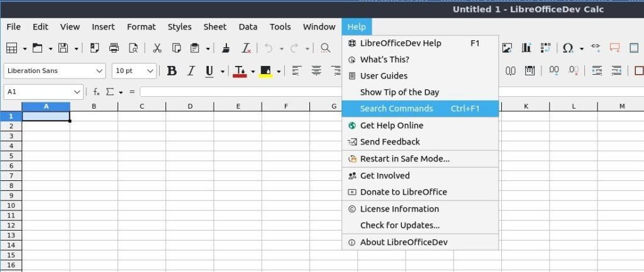
Task: Click the Cut scissors icon
Action: [157, 48]
